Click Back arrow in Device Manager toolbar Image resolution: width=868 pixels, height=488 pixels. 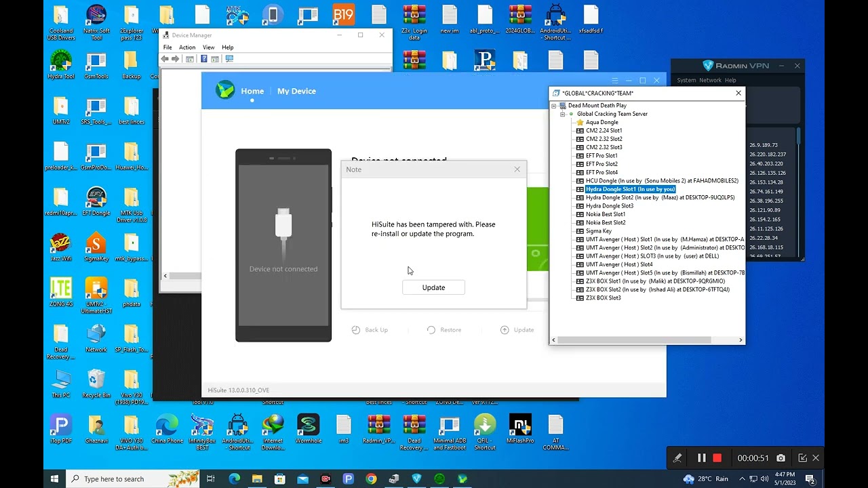click(165, 59)
